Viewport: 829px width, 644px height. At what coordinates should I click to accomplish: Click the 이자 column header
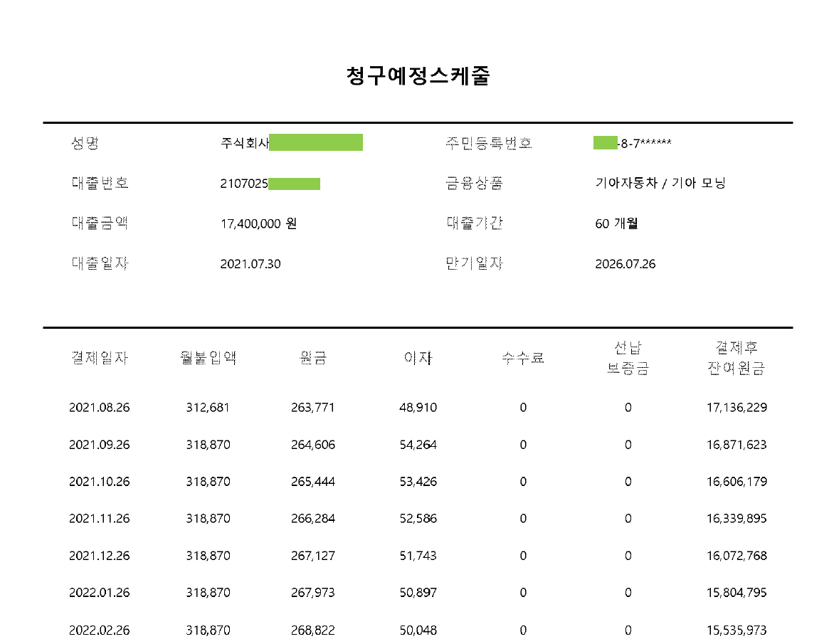(418, 358)
